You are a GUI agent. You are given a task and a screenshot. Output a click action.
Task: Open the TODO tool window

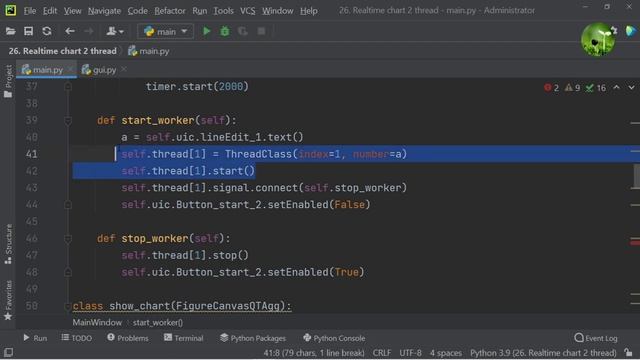[76, 338]
